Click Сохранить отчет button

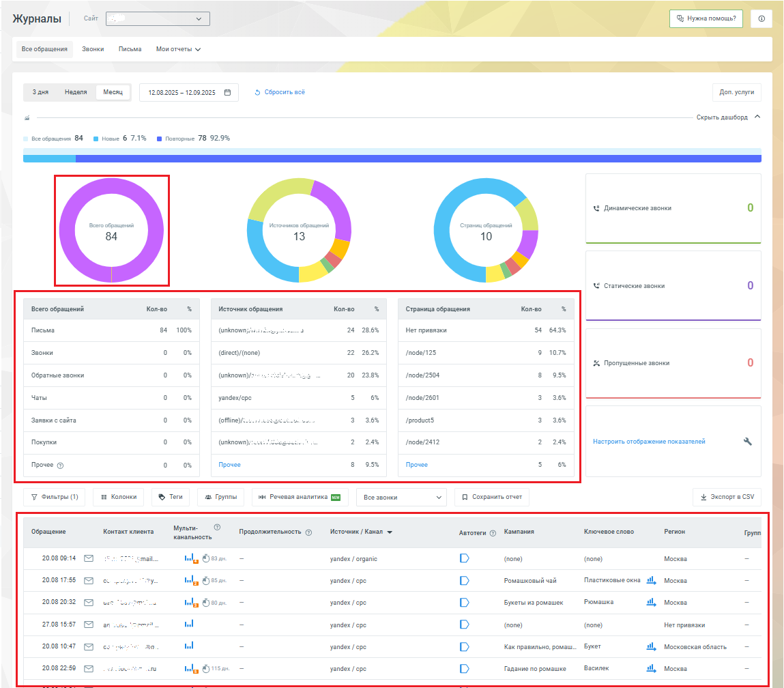[x=492, y=498]
